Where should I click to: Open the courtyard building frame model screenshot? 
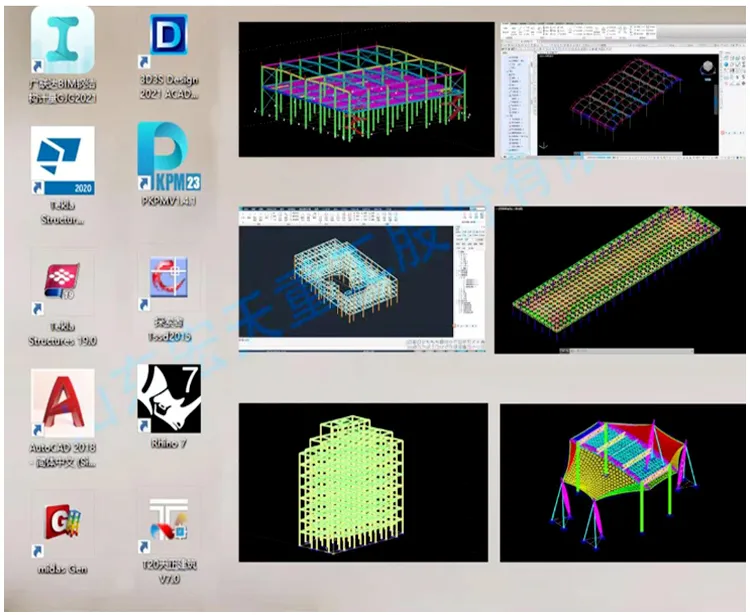(365, 280)
